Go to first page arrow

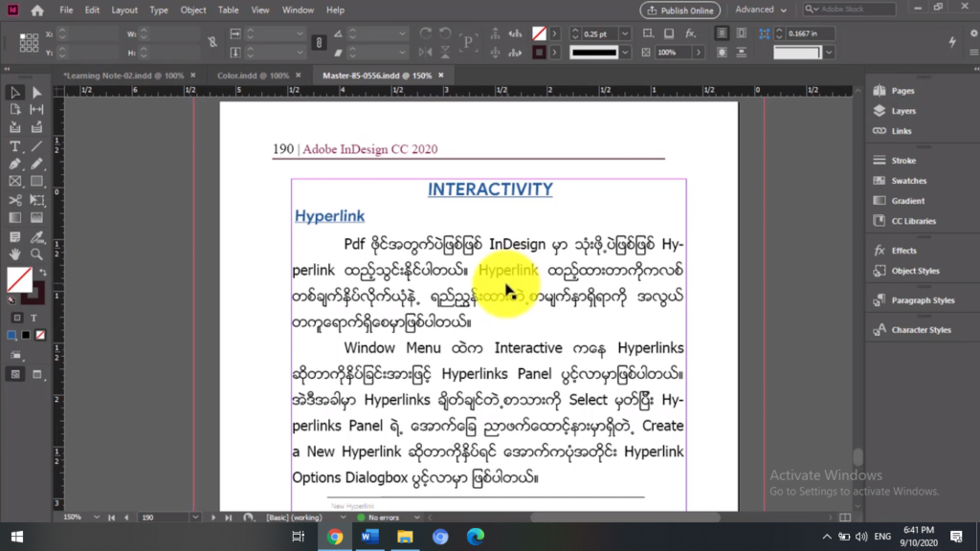click(111, 518)
